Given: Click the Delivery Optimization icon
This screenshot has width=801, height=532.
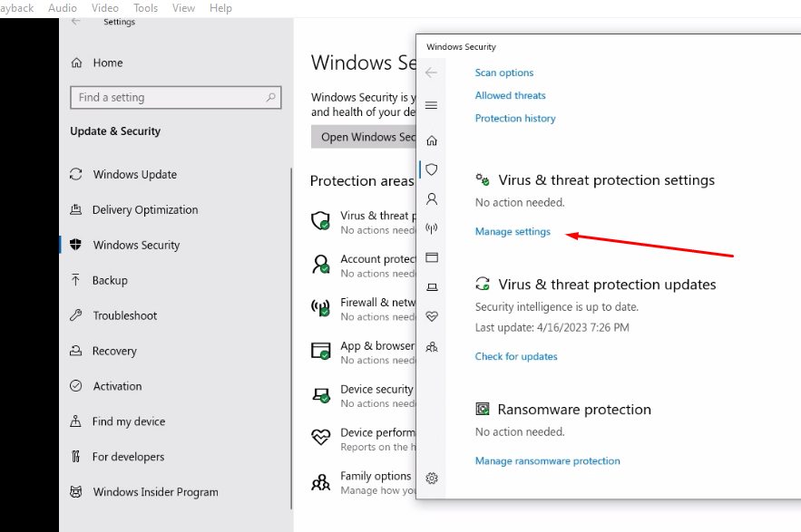Looking at the screenshot, I should click(75, 209).
